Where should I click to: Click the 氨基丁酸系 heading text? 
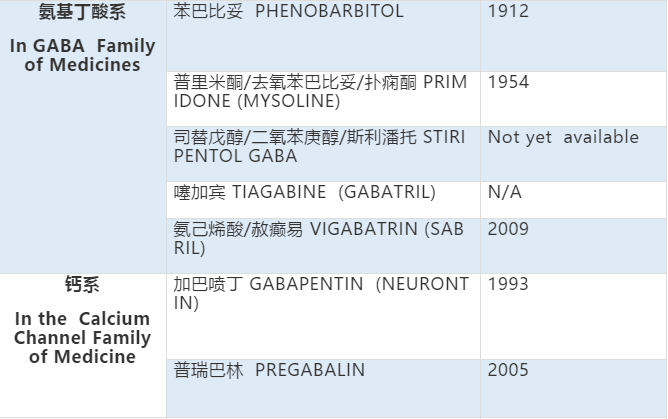click(x=82, y=14)
